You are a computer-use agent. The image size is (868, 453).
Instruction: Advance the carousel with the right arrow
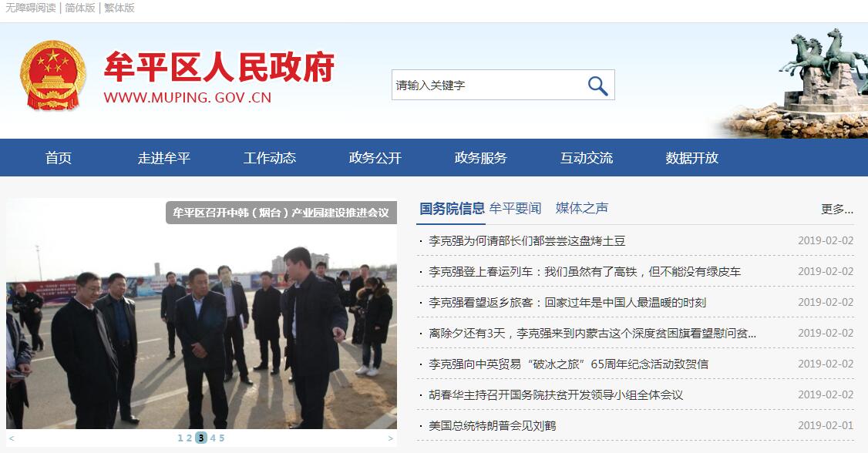[x=390, y=438]
